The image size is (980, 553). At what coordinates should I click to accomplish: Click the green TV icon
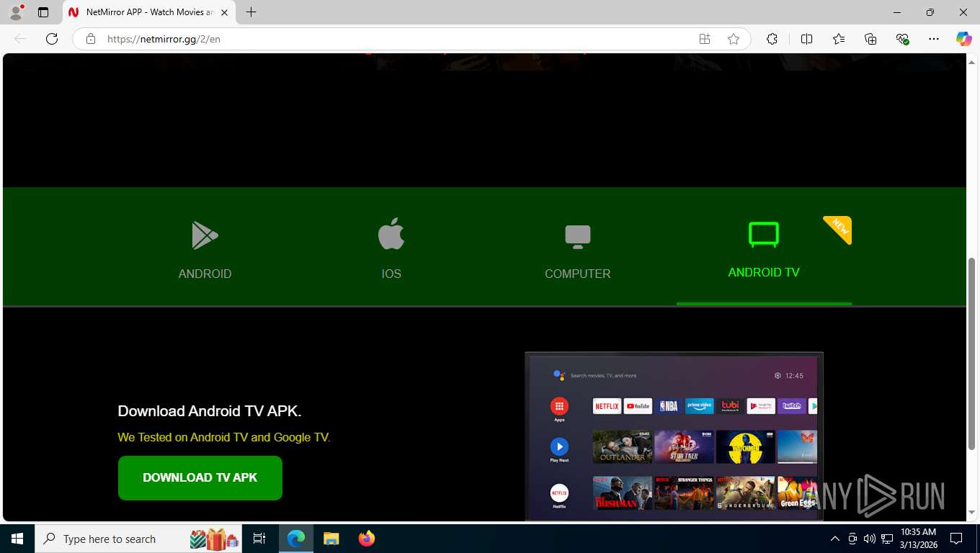[764, 235]
